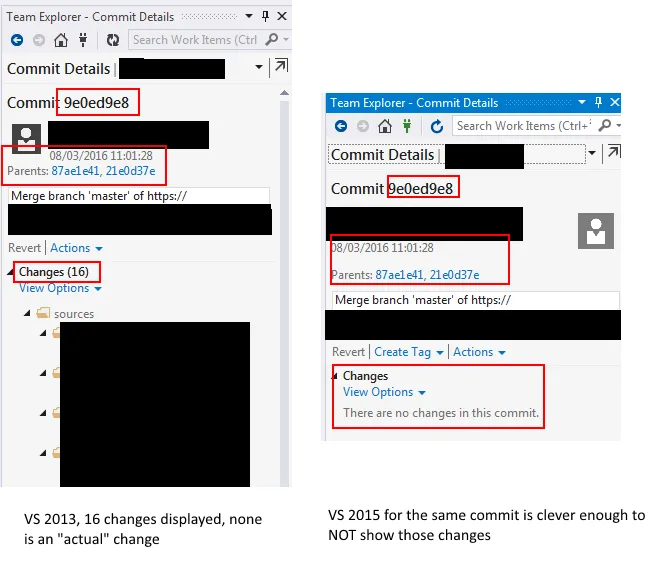Open parent commit 21e0d37e in VS 2015 panel
Image resolution: width=657 pixels, height=564 pixels.
[455, 275]
